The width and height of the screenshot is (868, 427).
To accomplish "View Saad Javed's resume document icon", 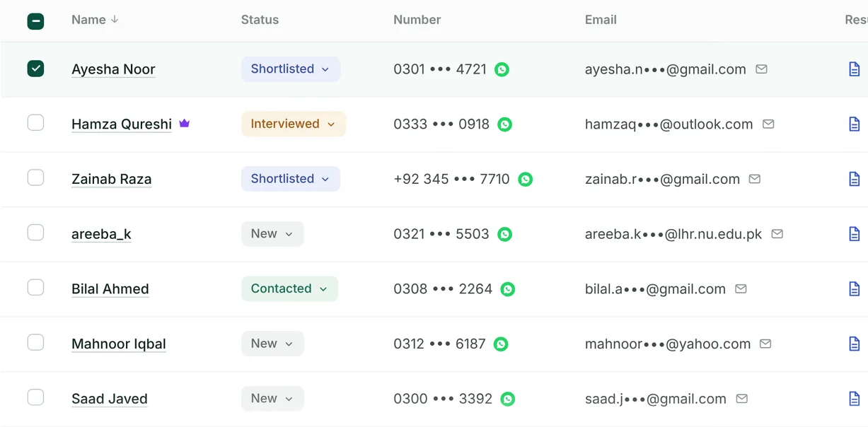I will coord(855,399).
